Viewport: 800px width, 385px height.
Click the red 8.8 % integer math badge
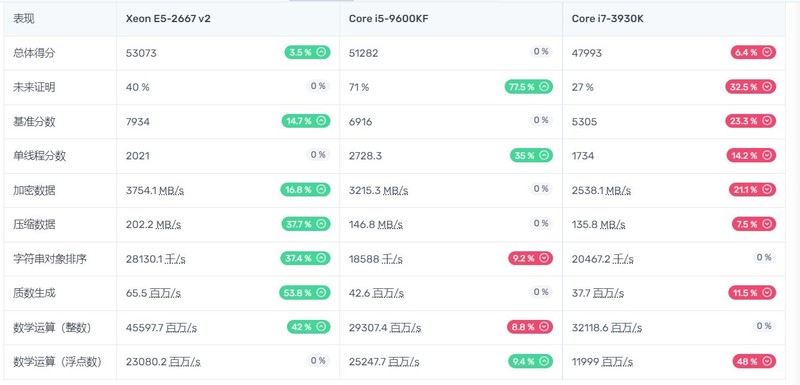[x=530, y=327]
